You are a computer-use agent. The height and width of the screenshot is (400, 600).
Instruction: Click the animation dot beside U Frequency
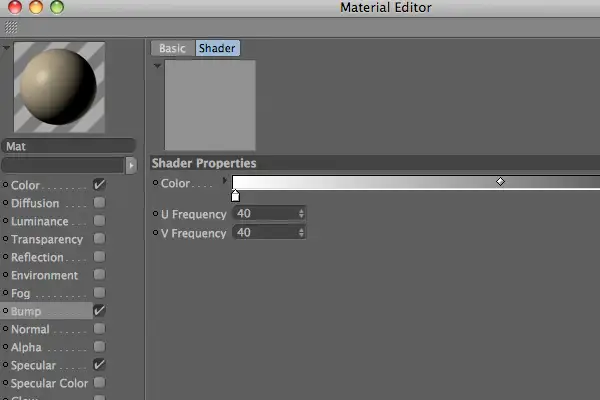coord(155,214)
